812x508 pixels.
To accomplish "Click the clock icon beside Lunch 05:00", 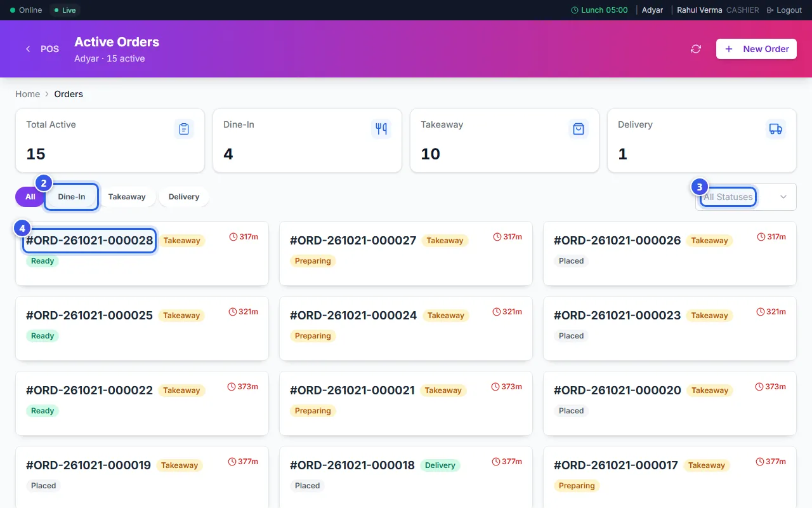I will click(575, 10).
